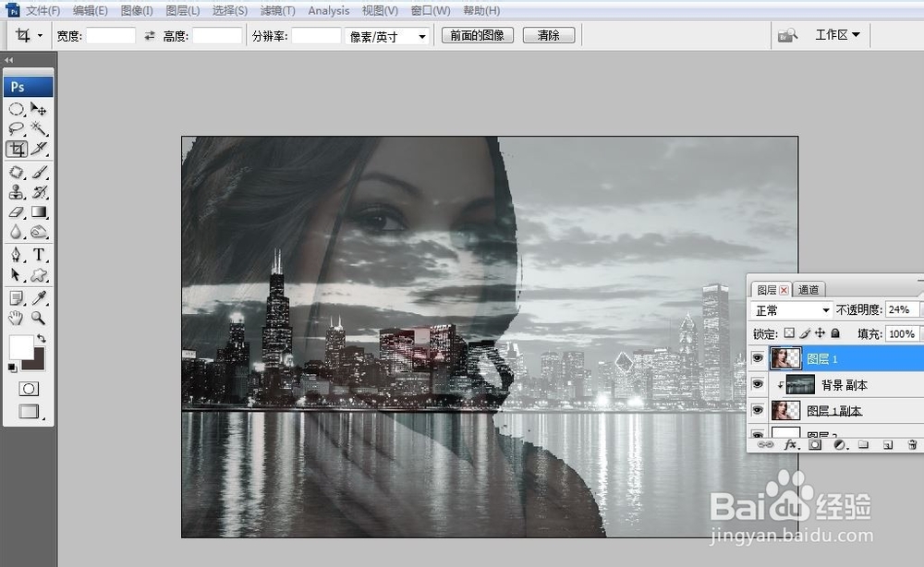
Task: Select the Magic Wand tool
Action: click(39, 128)
